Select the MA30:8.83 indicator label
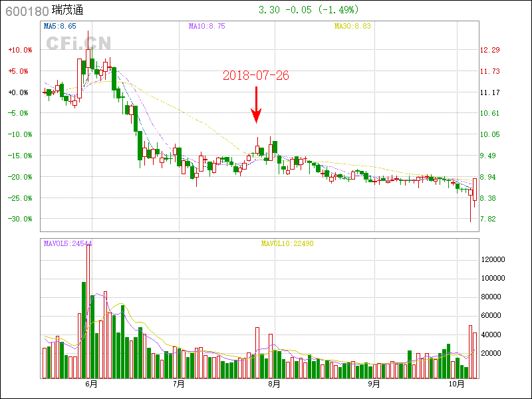 [352, 26]
